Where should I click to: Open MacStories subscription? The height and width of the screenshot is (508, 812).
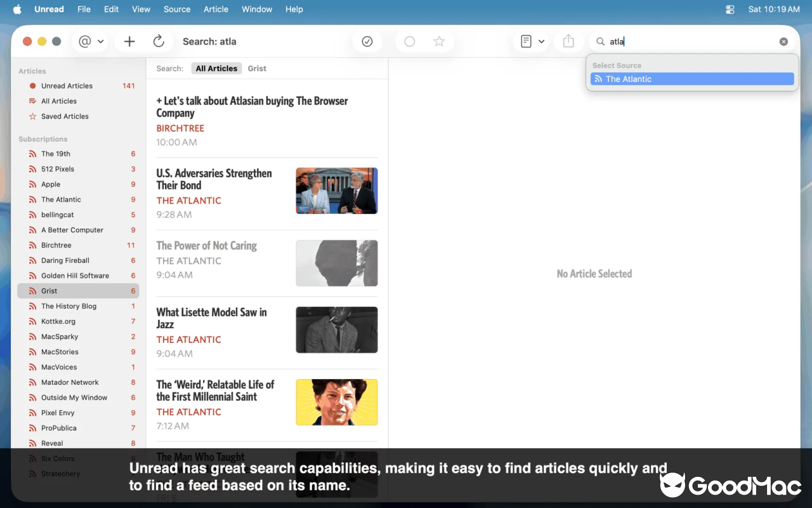78,352
